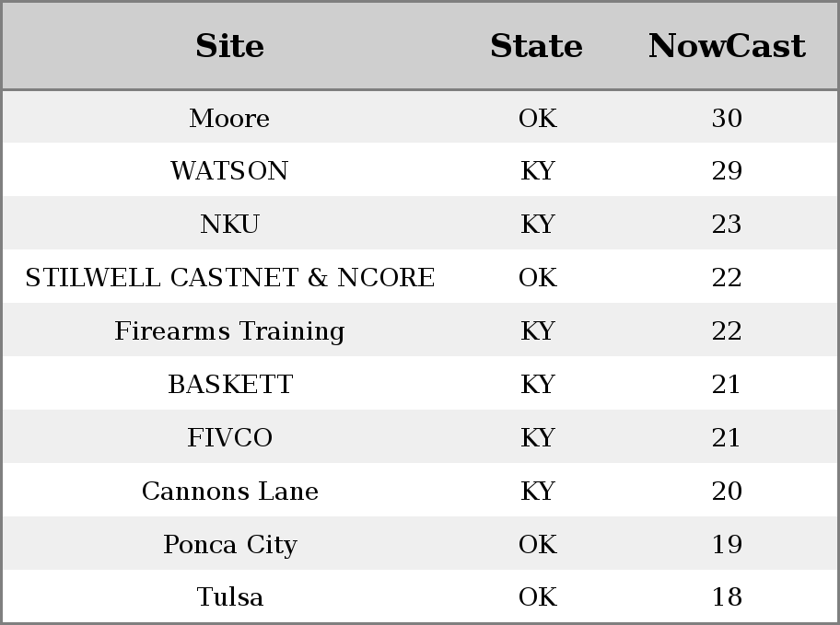Click the State column header
The image size is (840, 625).
click(537, 45)
